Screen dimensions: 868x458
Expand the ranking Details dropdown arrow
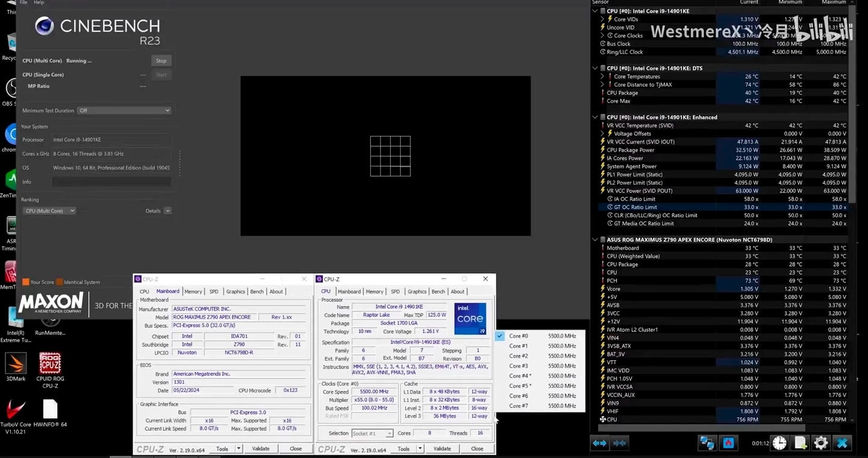tap(168, 211)
